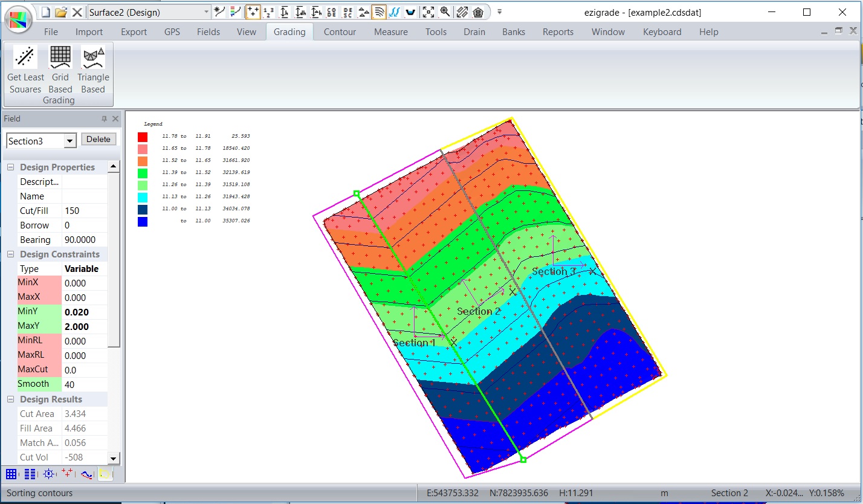Screen dimensions: 863x504
Task: Select the Triangle Based grading tool
Action: 93,57
